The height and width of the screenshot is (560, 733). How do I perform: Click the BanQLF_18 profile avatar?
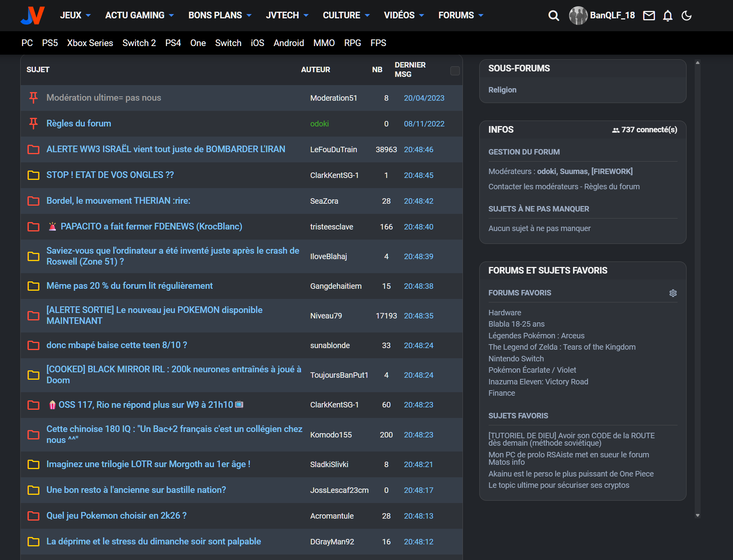tap(578, 16)
